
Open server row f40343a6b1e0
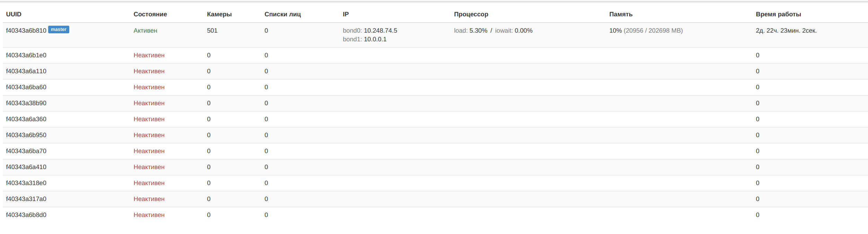point(435,55)
